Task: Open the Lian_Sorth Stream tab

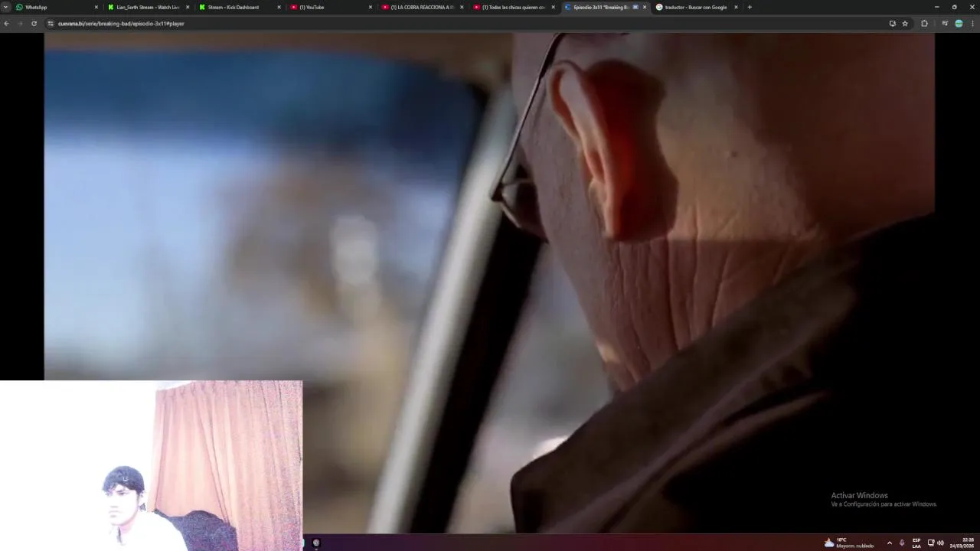Action: (148, 7)
